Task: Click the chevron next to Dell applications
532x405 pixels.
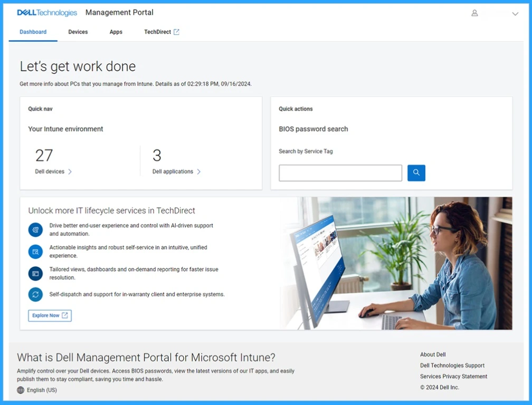Action: click(199, 171)
